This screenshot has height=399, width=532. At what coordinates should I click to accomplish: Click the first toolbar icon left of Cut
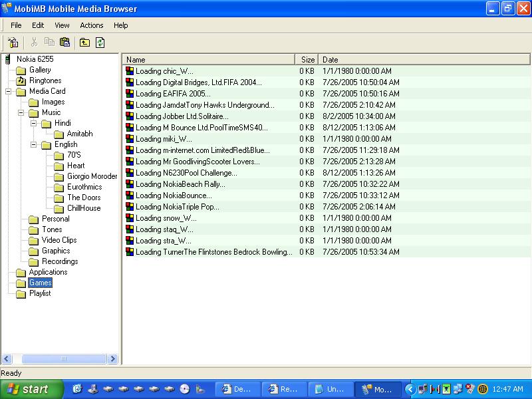pos(13,43)
